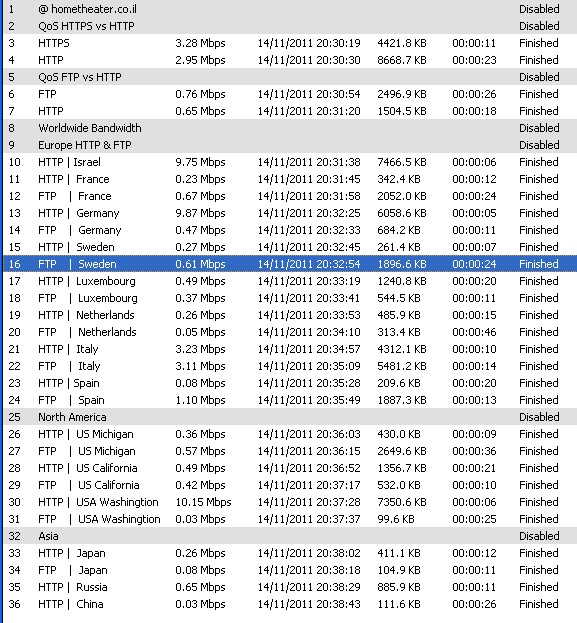
Task: Select the highlighted FTP | Sweden row
Action: click(x=290, y=264)
